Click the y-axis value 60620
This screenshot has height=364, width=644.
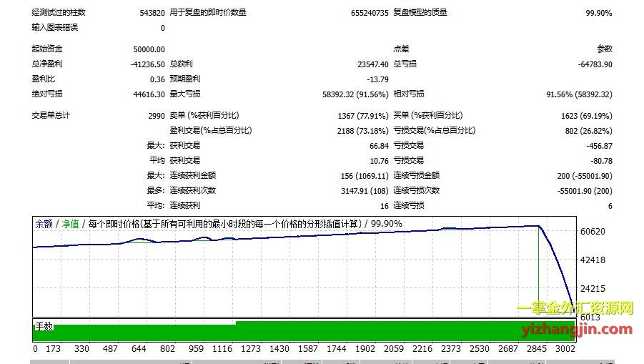(593, 232)
